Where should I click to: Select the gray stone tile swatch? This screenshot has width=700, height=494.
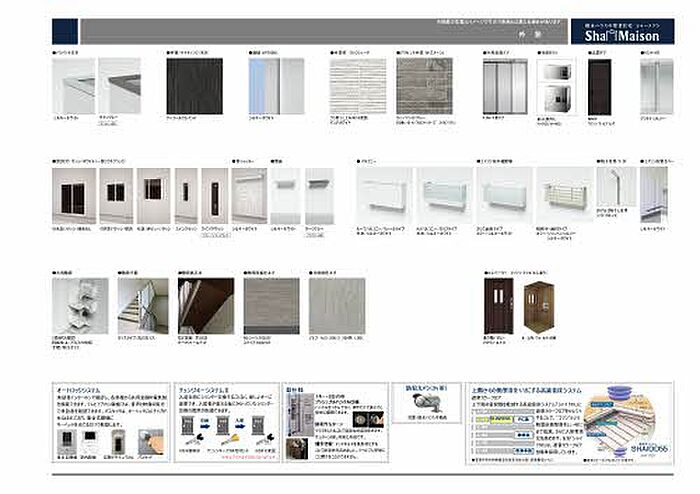(424, 86)
